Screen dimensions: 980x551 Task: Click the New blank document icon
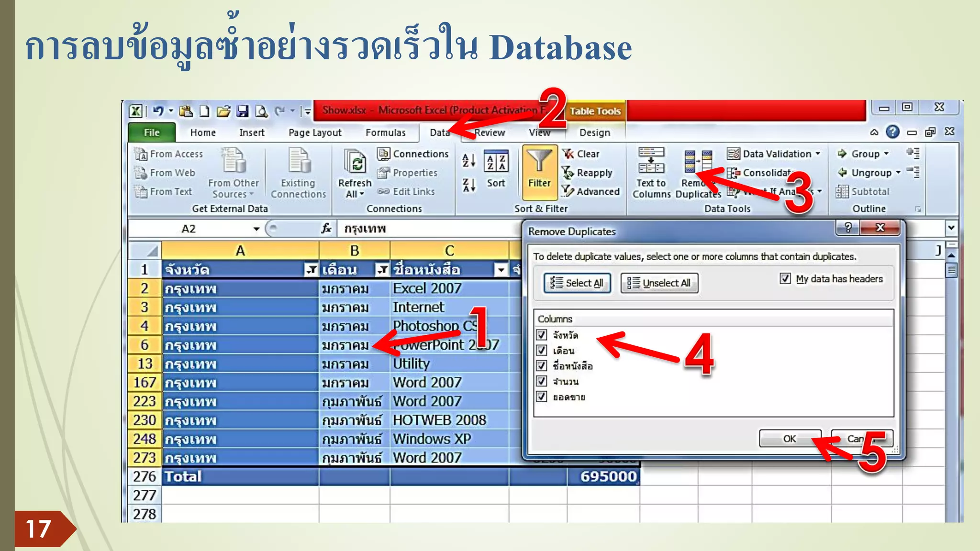[x=205, y=111]
